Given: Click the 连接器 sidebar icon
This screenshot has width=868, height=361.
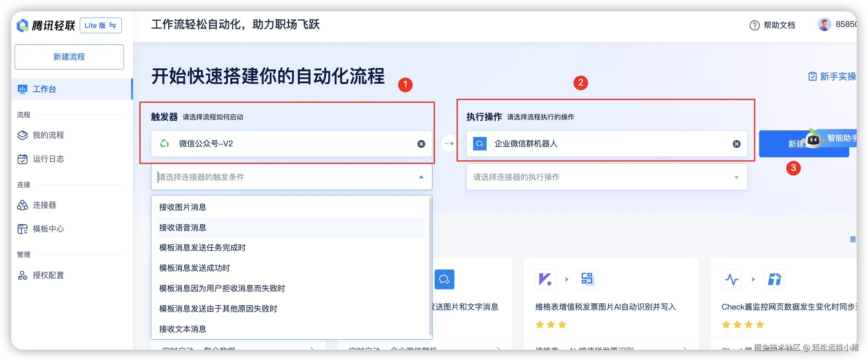Looking at the screenshot, I should pos(23,205).
